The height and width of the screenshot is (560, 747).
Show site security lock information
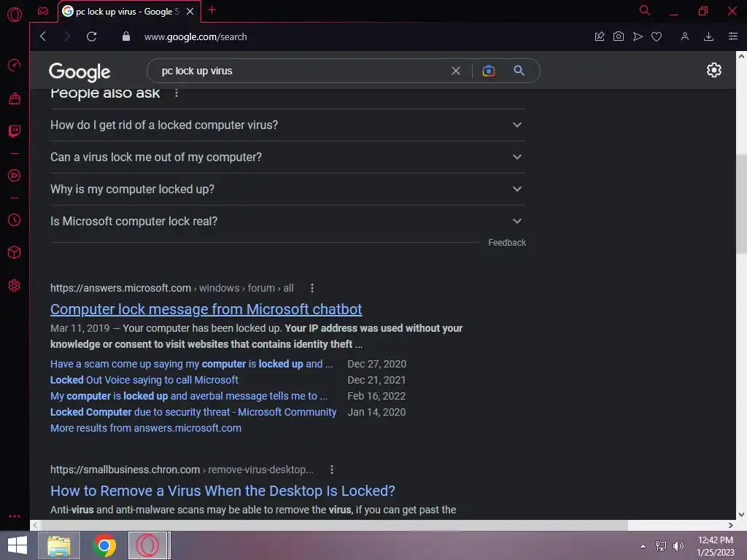pos(125,36)
